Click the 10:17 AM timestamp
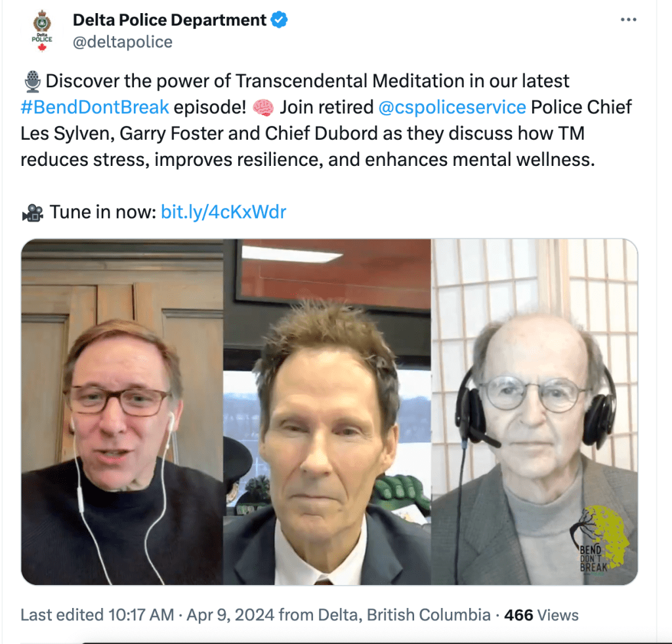The image size is (672, 644). pyautogui.click(x=141, y=615)
